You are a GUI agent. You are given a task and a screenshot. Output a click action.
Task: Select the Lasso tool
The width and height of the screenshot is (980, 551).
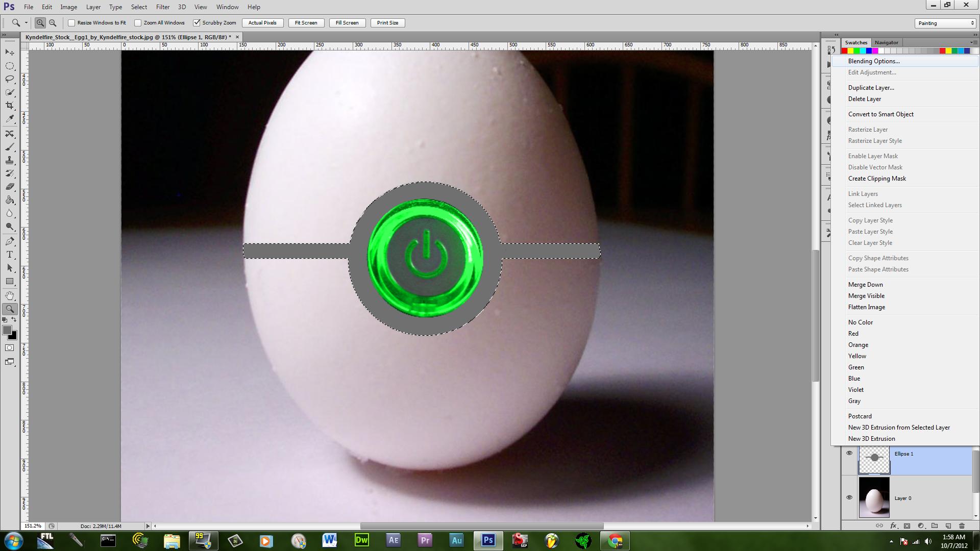[10, 79]
